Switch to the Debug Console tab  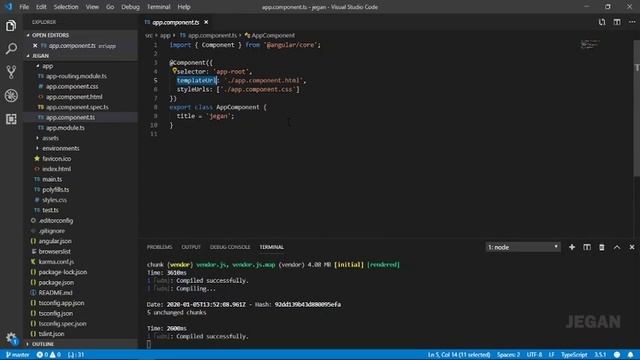pos(230,247)
